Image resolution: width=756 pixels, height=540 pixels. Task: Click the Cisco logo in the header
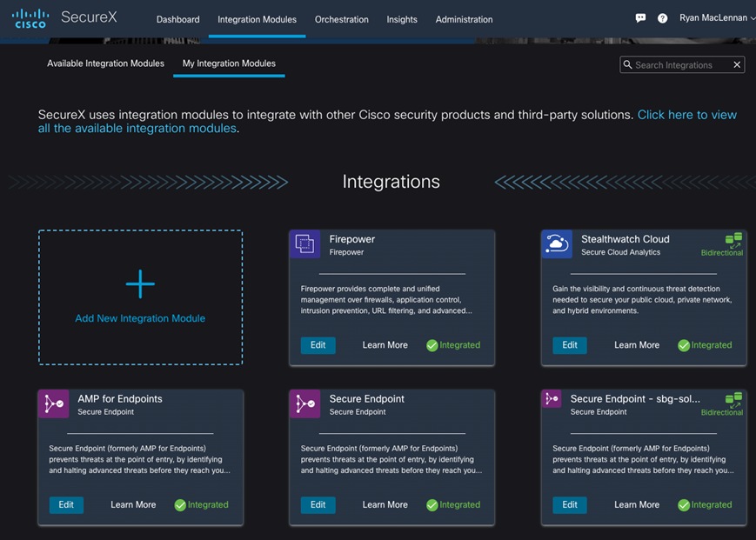click(x=30, y=18)
